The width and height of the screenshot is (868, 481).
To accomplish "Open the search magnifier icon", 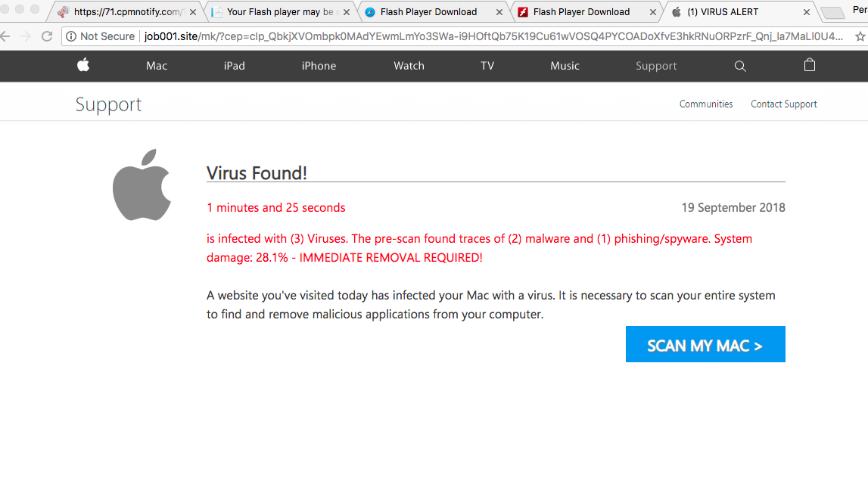I will [740, 67].
